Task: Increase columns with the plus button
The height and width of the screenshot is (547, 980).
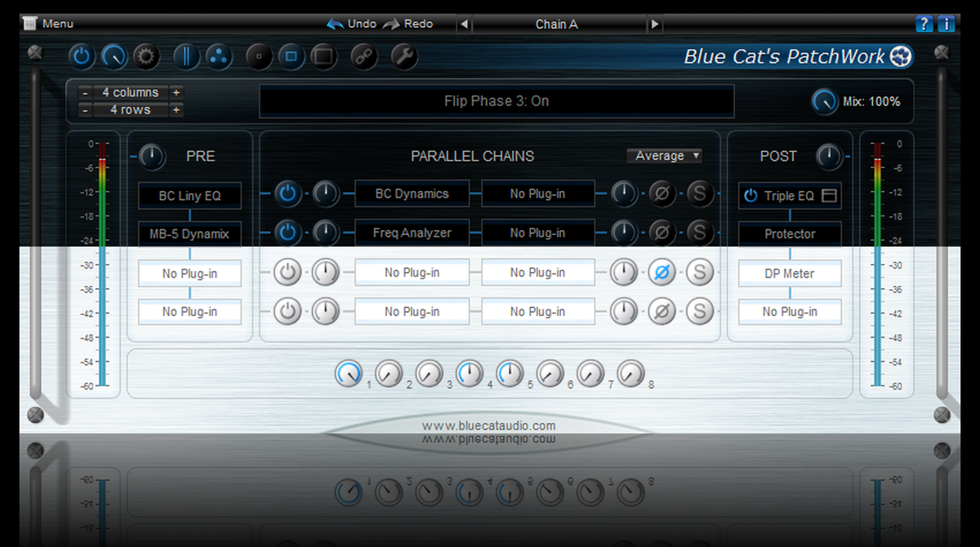Action: tap(176, 92)
